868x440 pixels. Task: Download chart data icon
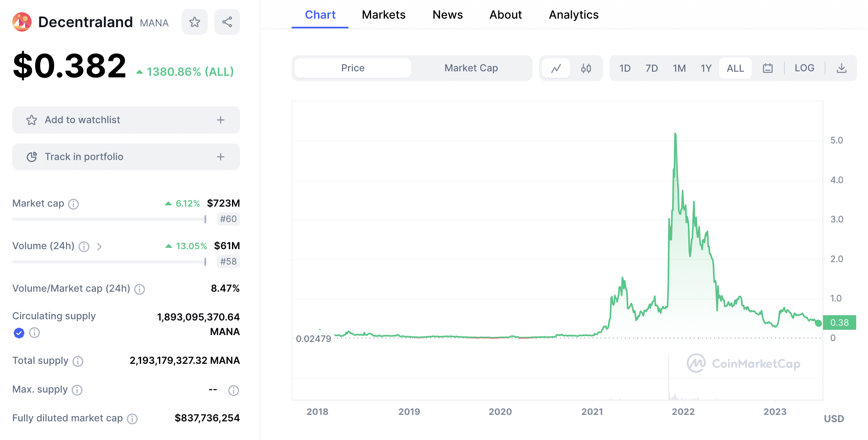[x=842, y=68]
